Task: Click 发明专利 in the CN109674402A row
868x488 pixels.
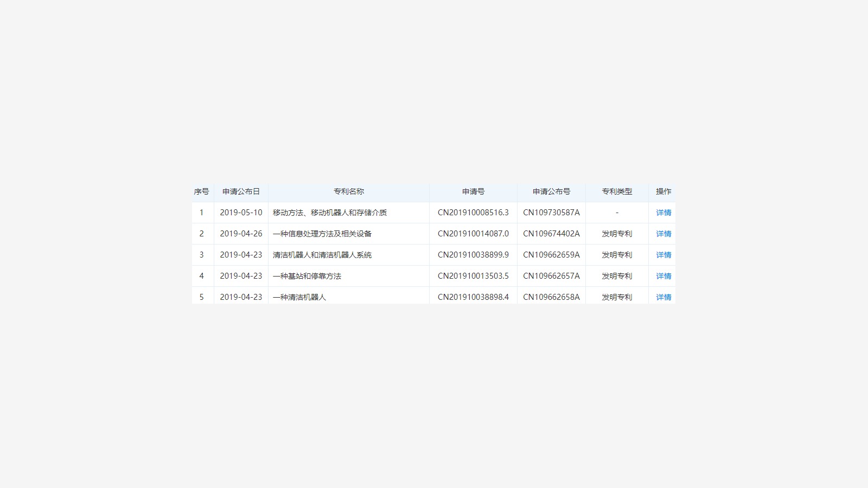Action: (x=617, y=234)
